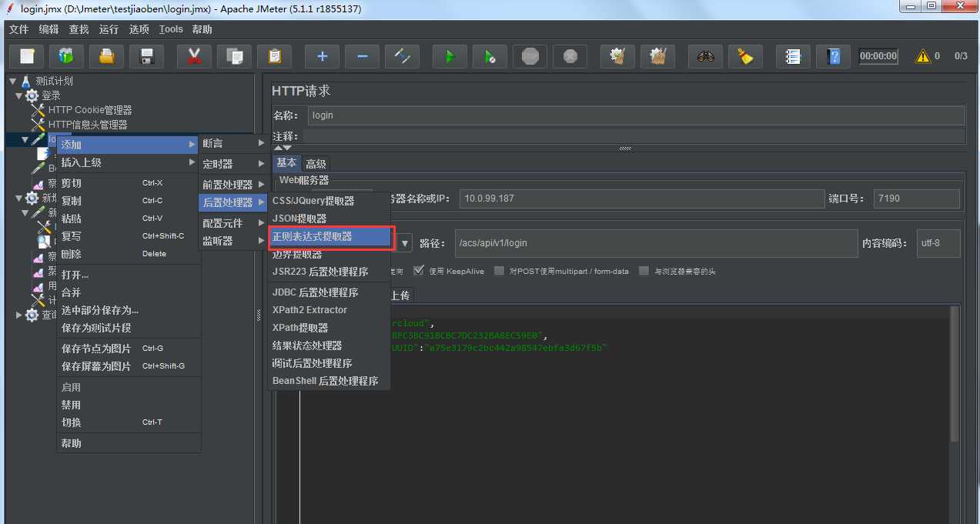Choose CSS/JQuery提取器 from the submenu

tap(329, 201)
